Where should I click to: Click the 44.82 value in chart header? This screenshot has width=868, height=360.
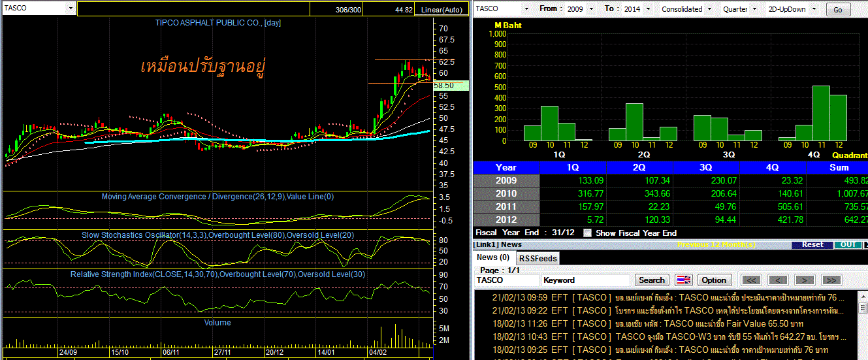pos(404,10)
